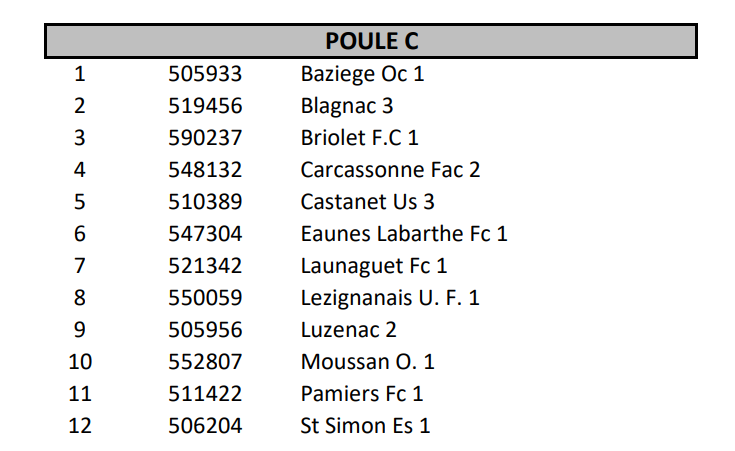
Task: Select the team name Baziege Oc 1
Action: tap(362, 74)
